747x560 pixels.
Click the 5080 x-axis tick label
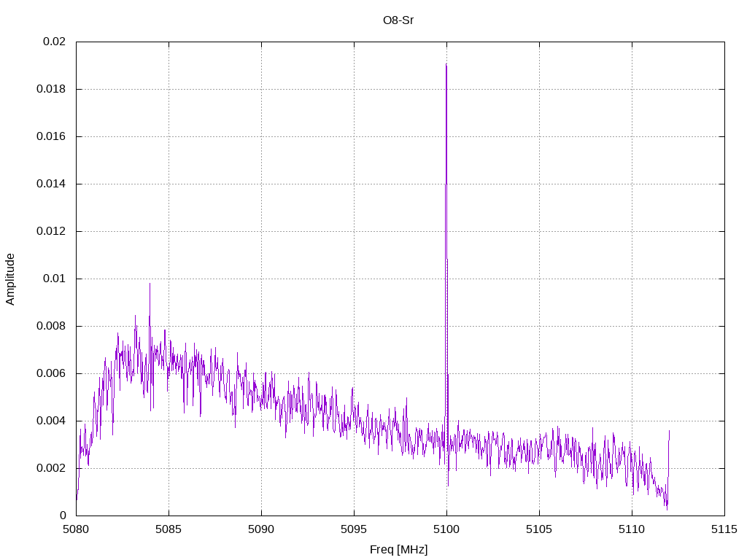click(76, 529)
